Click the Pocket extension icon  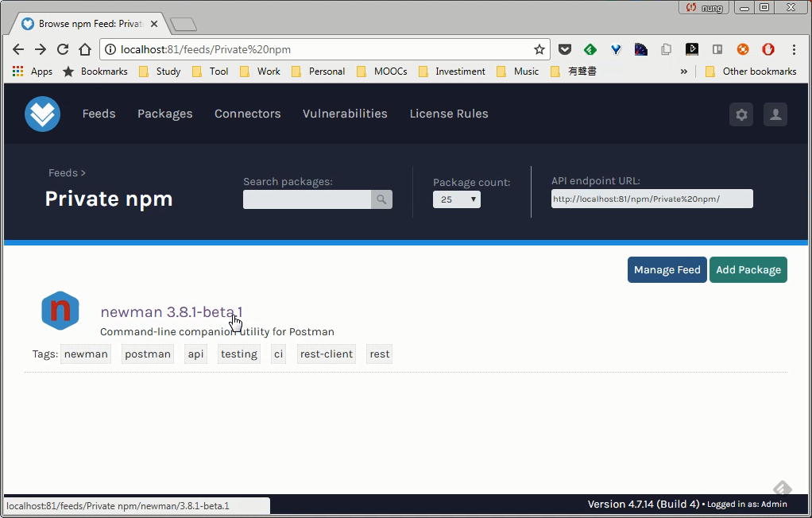tap(564, 49)
